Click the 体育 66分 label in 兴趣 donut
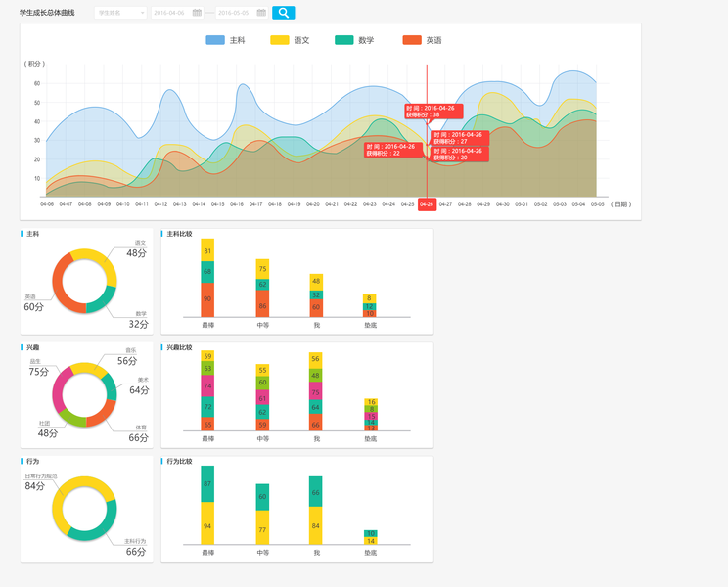The height and width of the screenshot is (587, 728). click(x=138, y=434)
